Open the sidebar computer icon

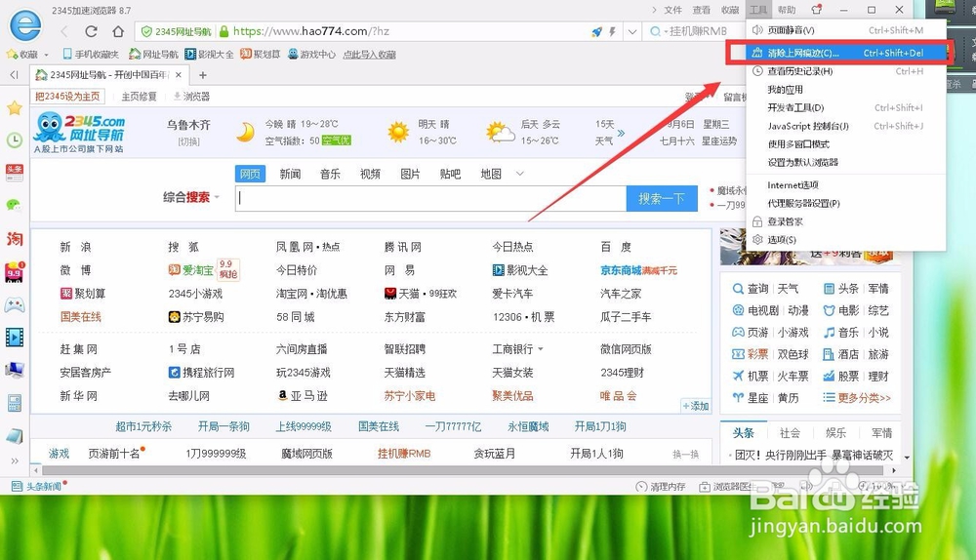[15, 370]
